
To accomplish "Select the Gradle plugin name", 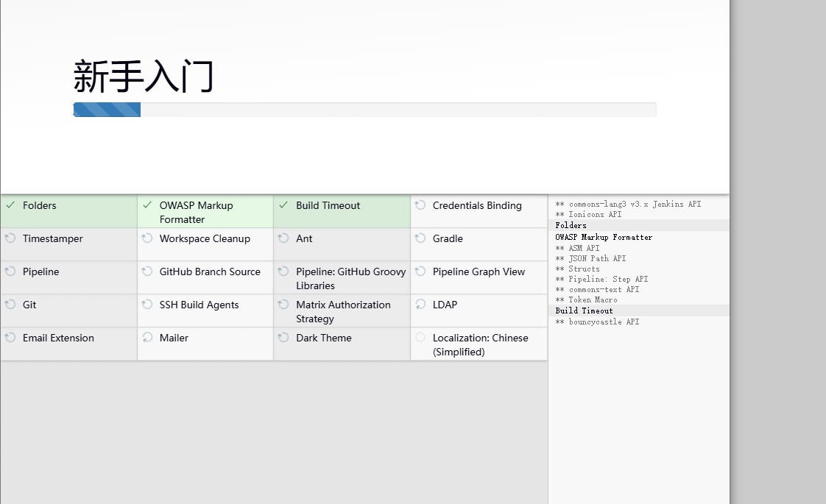I will pos(448,238).
